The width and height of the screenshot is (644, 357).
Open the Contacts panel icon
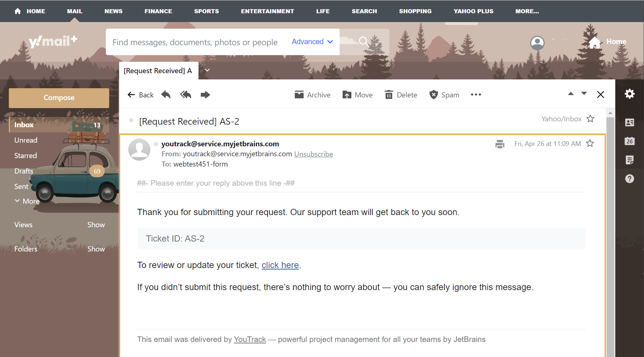point(629,122)
